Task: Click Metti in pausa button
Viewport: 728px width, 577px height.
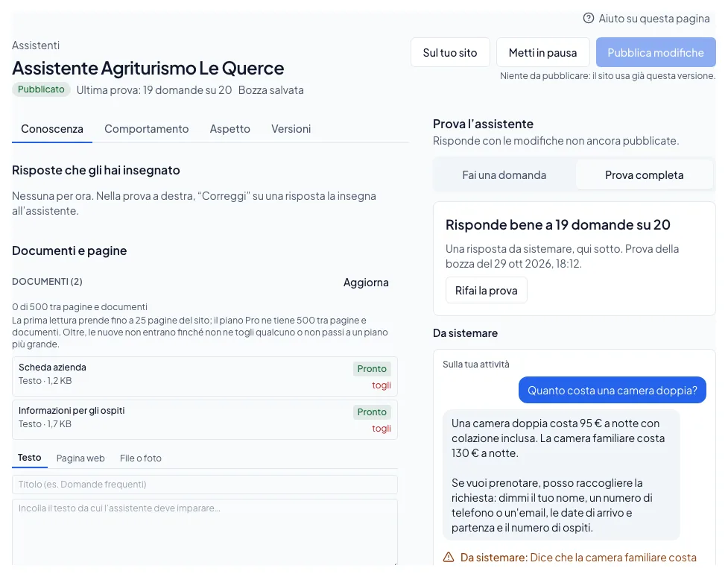Action: tap(542, 52)
